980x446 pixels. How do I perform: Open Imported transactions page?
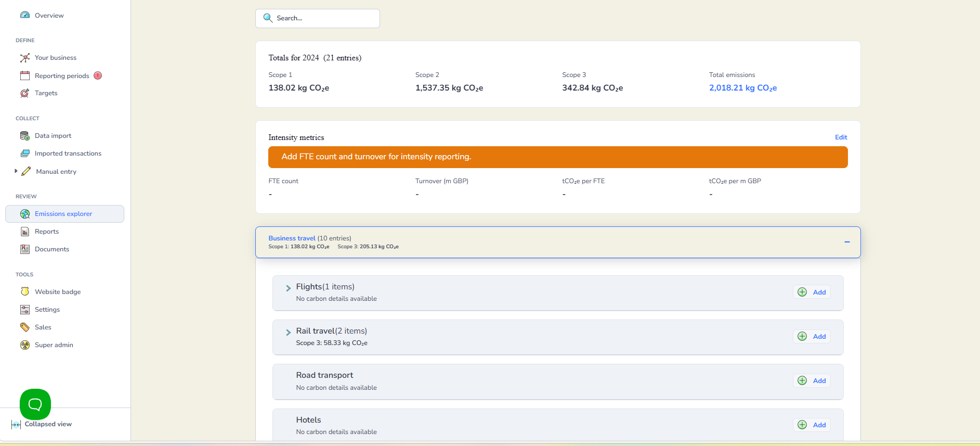tap(68, 154)
